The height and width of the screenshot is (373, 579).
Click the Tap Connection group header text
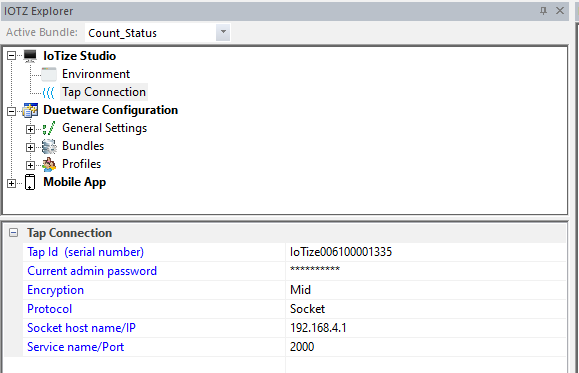(x=69, y=233)
